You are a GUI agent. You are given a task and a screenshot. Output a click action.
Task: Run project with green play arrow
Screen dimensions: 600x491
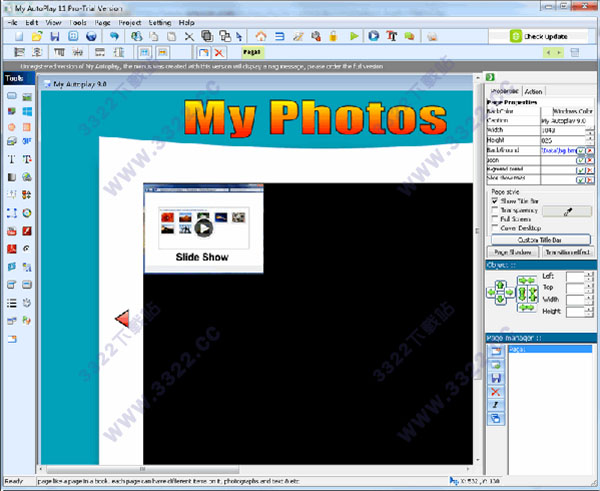(354, 36)
